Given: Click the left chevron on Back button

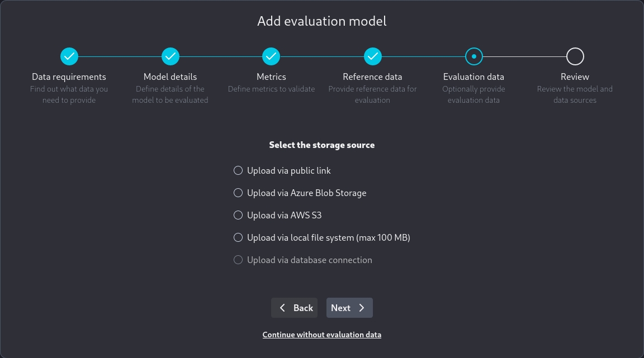Looking at the screenshot, I should pyautogui.click(x=282, y=308).
